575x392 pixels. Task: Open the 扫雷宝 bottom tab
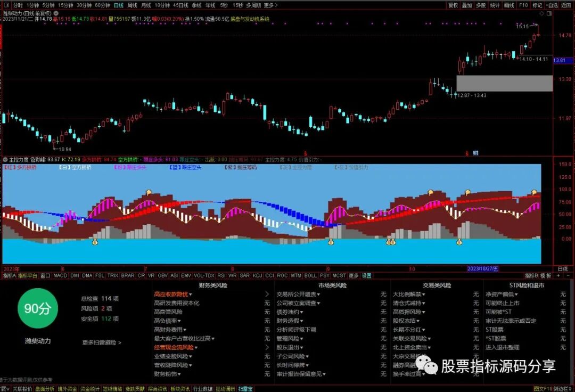245,389
